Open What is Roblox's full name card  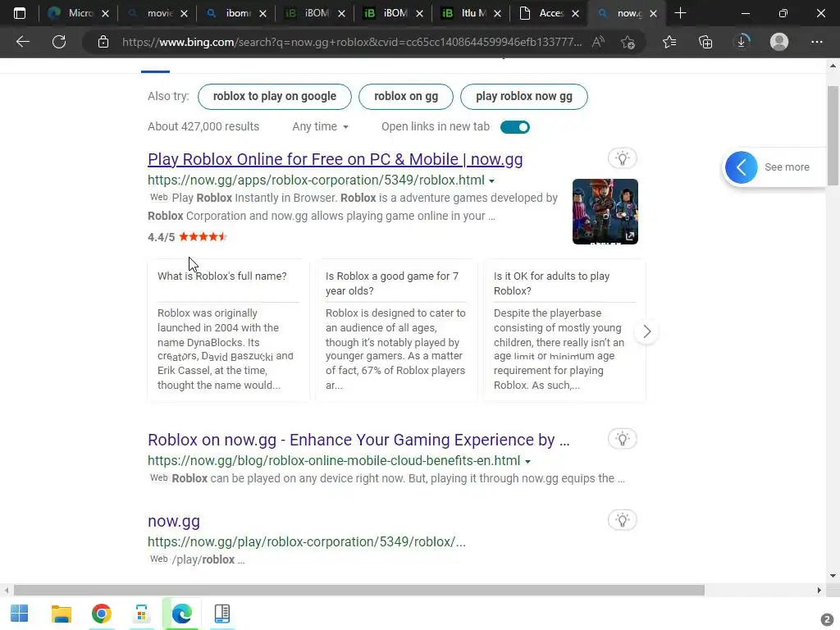[228, 331]
